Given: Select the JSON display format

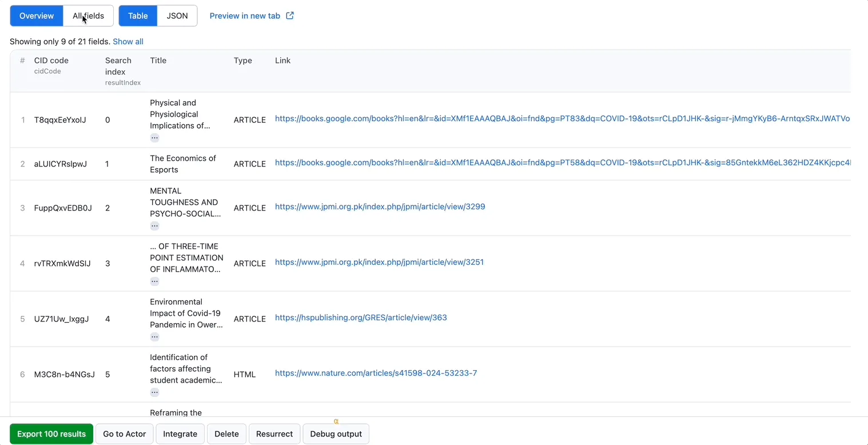Looking at the screenshot, I should (x=177, y=15).
